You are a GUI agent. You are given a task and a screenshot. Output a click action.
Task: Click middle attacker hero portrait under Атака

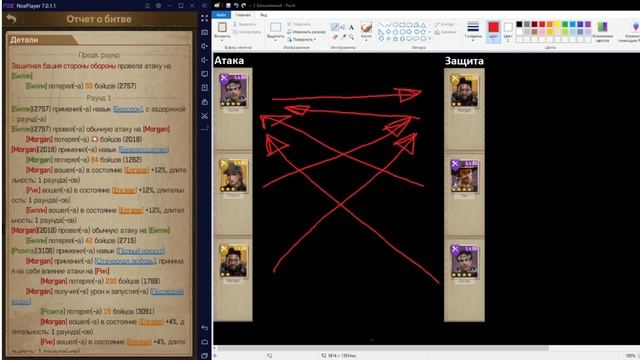(233, 176)
